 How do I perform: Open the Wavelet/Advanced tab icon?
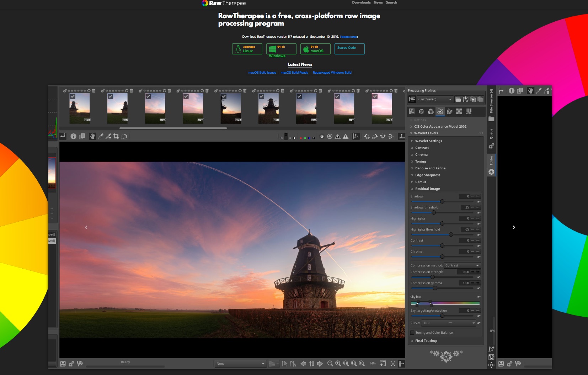pyautogui.click(x=440, y=111)
